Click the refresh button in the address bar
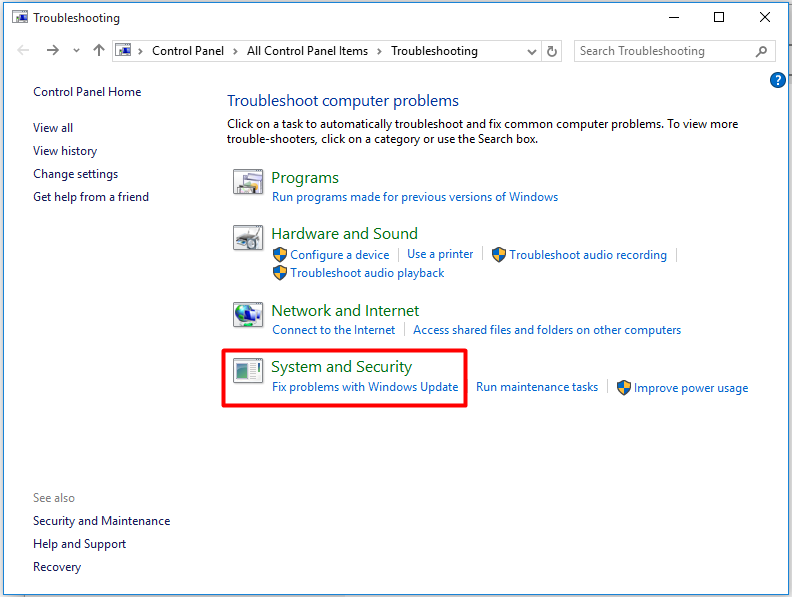This screenshot has width=792, height=597. point(552,51)
